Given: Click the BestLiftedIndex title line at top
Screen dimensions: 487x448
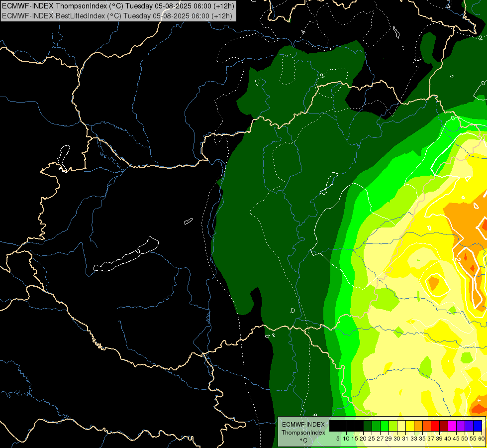Looking at the screenshot, I should (x=117, y=15).
